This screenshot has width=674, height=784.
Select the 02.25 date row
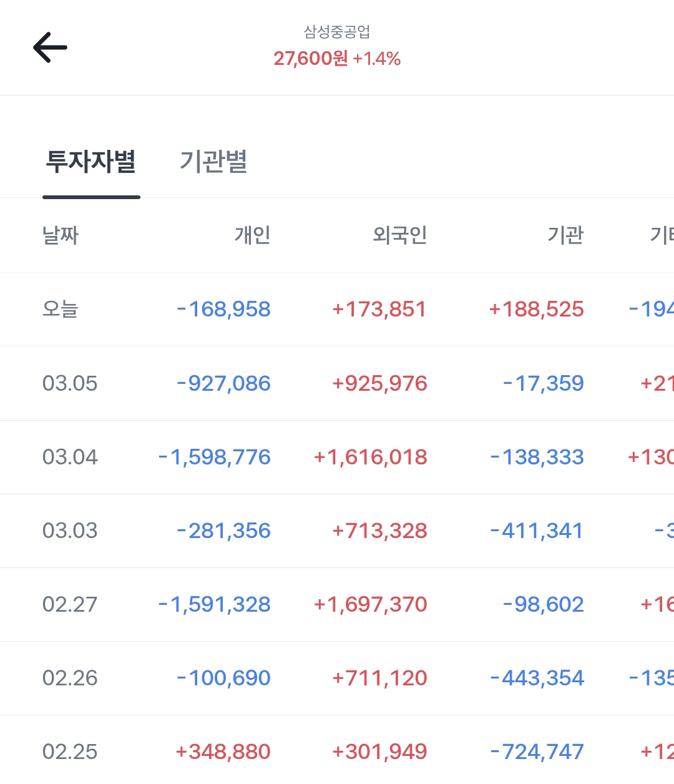coord(70,752)
